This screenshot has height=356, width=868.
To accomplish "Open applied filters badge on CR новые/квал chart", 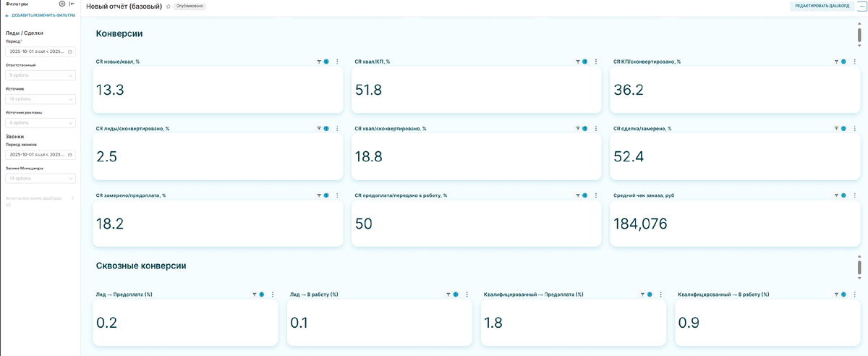I will pos(326,62).
